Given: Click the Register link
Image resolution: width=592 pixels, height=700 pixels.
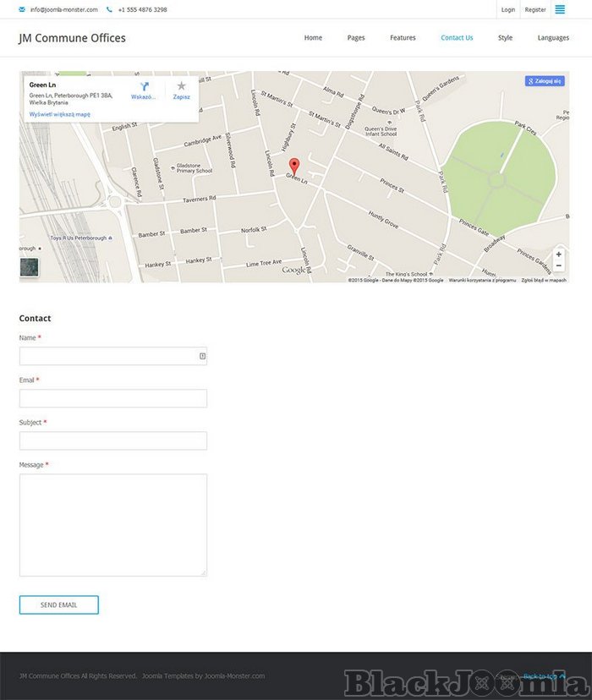Looking at the screenshot, I should click(x=535, y=9).
